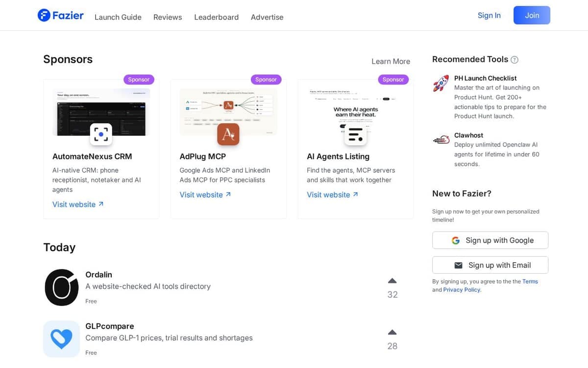Viewport: 588px width, 368px height.
Task: Upvote GLPcompare with the arrow icon
Action: pos(392,333)
